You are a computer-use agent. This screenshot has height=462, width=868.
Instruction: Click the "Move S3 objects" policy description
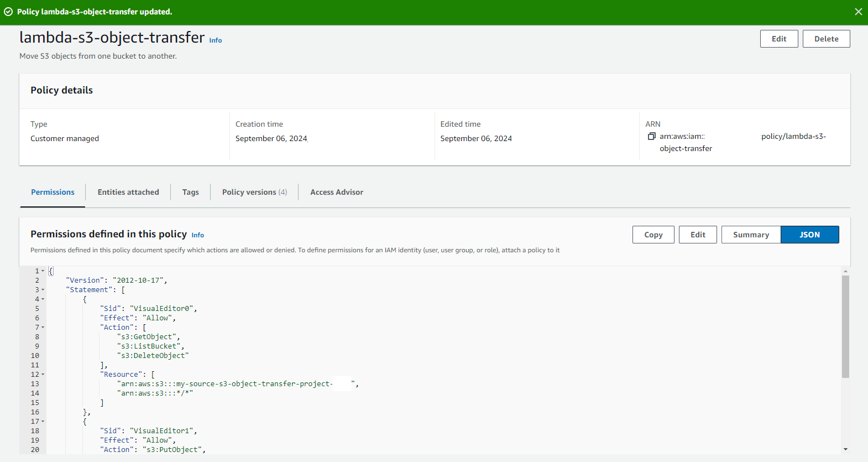click(x=98, y=56)
